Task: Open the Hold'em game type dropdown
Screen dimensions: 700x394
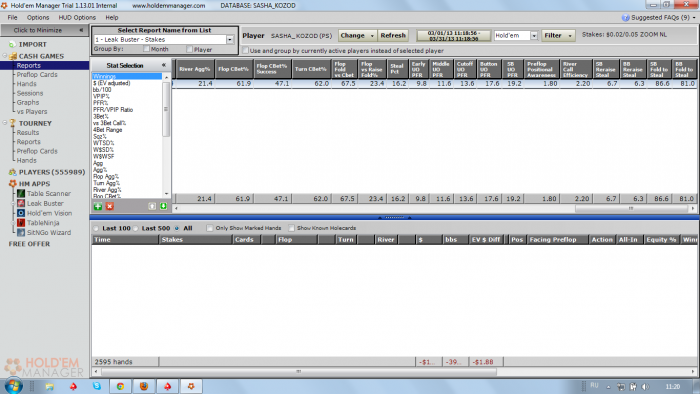Action: click(534, 36)
